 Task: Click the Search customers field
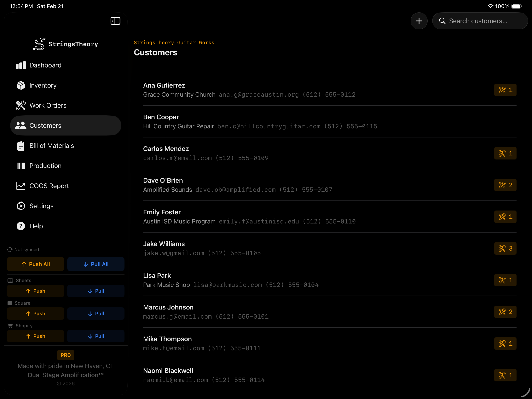(480, 21)
